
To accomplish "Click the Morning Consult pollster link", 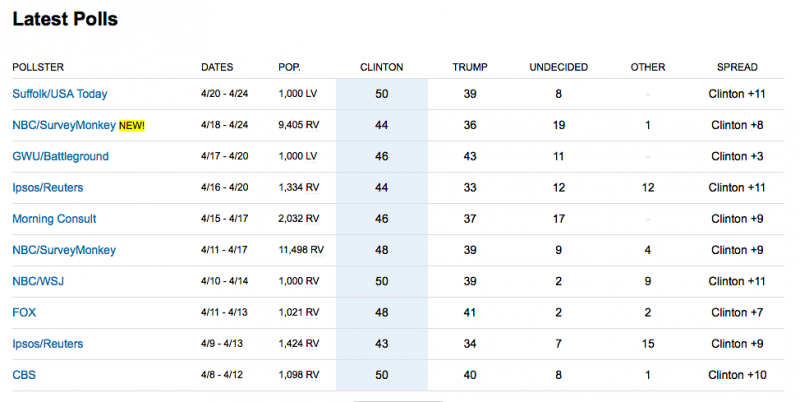I will pos(54,219).
